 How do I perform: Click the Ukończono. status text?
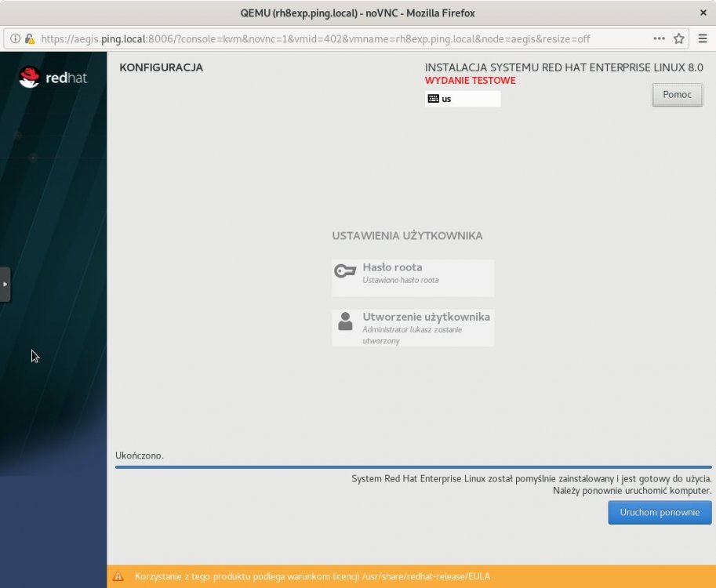[x=140, y=456]
